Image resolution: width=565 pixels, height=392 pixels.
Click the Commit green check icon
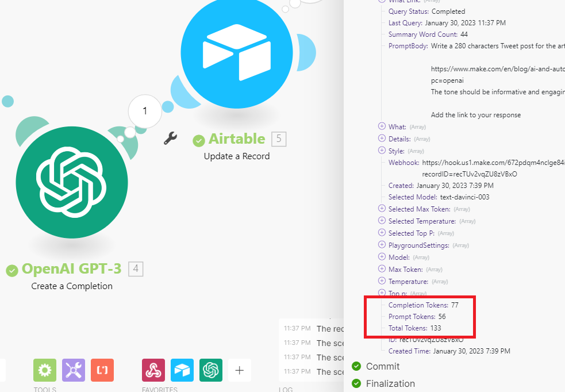click(x=356, y=366)
